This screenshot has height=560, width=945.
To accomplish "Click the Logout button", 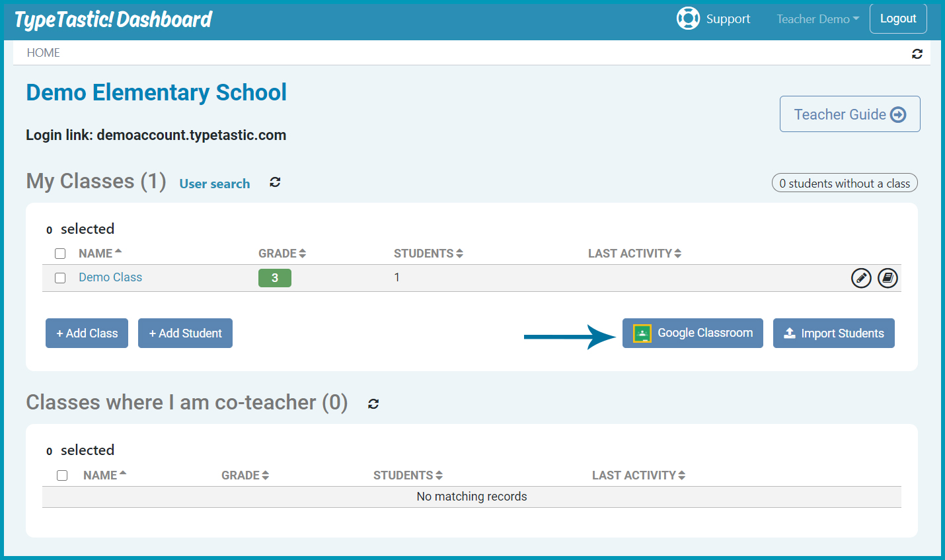I will click(898, 18).
